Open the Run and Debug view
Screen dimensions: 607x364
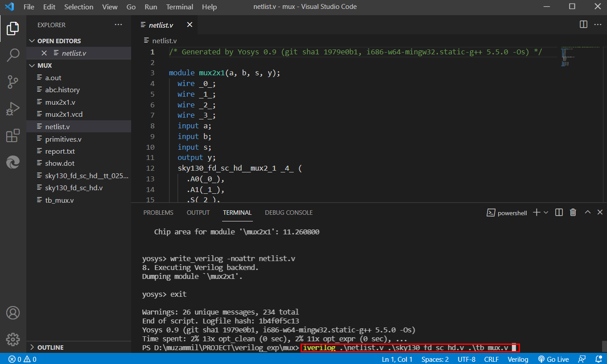coord(13,108)
